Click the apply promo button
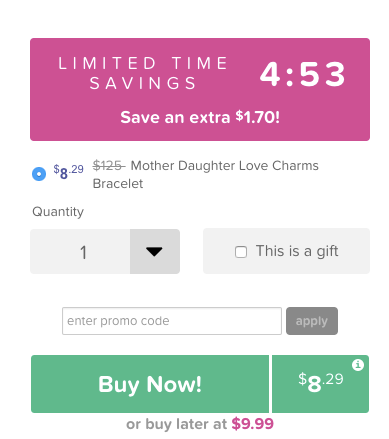Screen dimensions: 389x439 312,321
